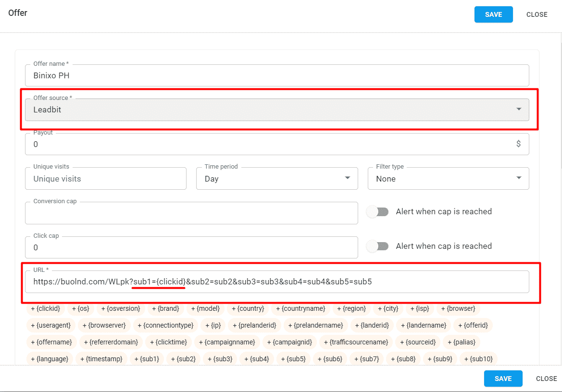
Task: Insert the {ip} token
Action: click(213, 325)
